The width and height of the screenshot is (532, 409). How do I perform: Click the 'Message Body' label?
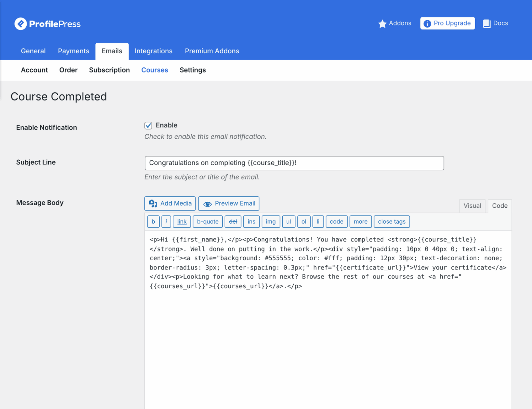coord(40,203)
